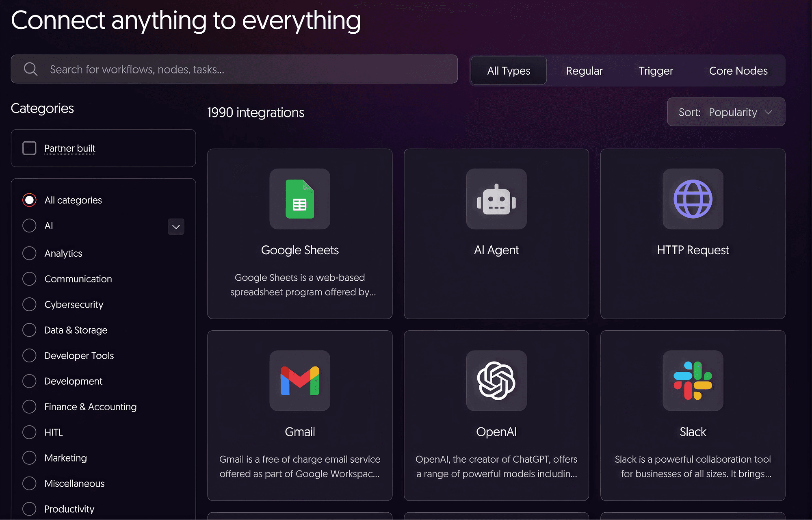Click the AI Agent robot icon

tap(496, 199)
